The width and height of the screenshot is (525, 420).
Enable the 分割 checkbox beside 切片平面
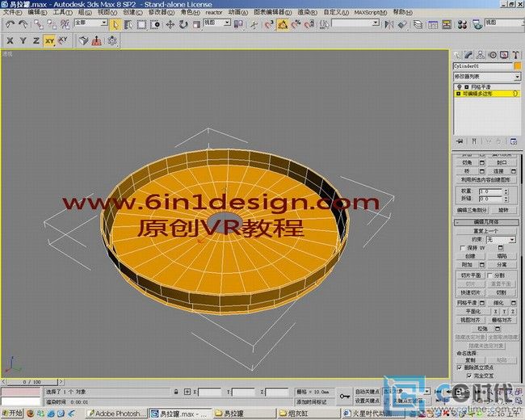(x=489, y=275)
